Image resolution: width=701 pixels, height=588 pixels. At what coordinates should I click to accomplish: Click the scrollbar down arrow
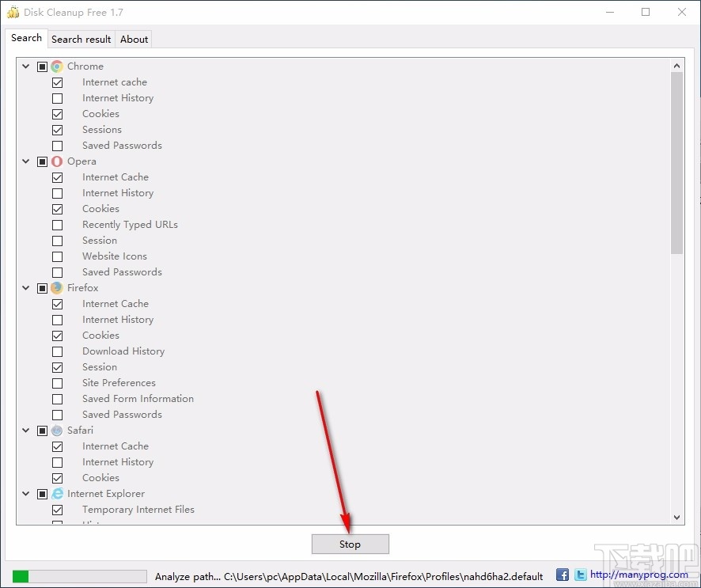point(676,518)
